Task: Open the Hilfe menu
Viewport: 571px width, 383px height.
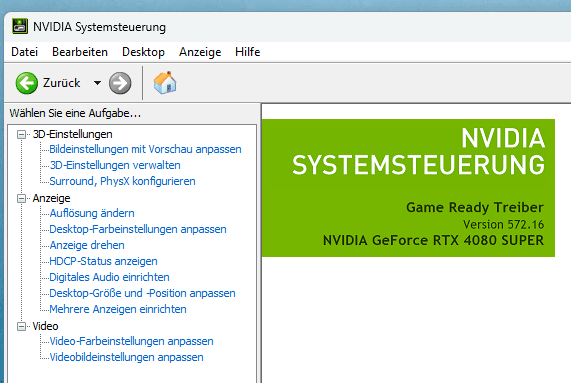Action: click(x=248, y=52)
